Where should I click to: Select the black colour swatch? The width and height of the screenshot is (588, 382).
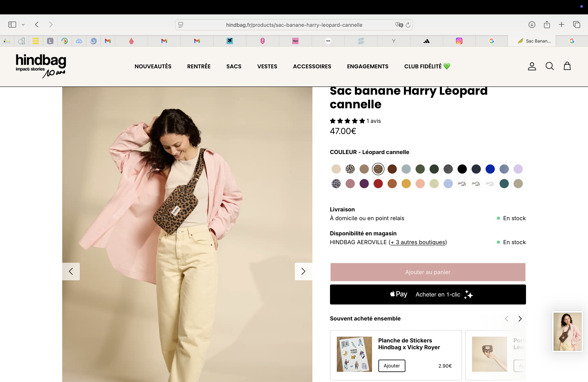462,169
